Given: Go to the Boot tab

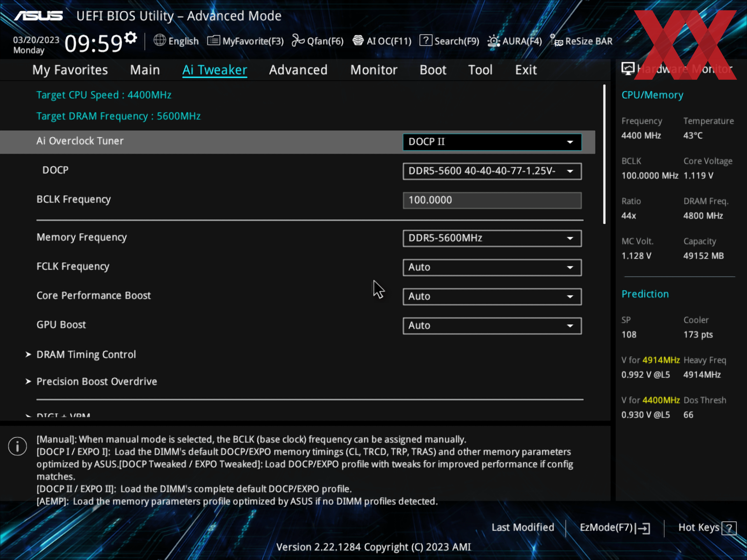Looking at the screenshot, I should click(x=433, y=70).
